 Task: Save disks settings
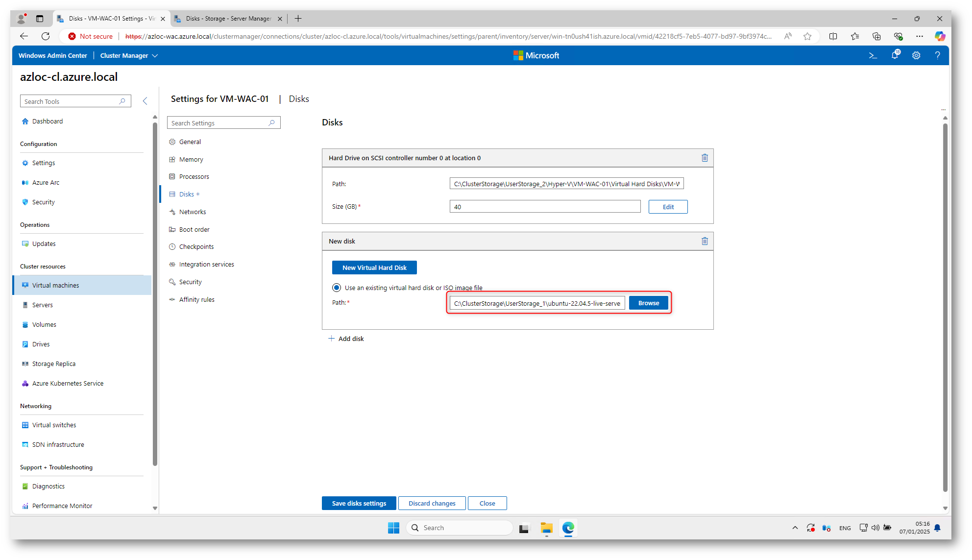359,503
